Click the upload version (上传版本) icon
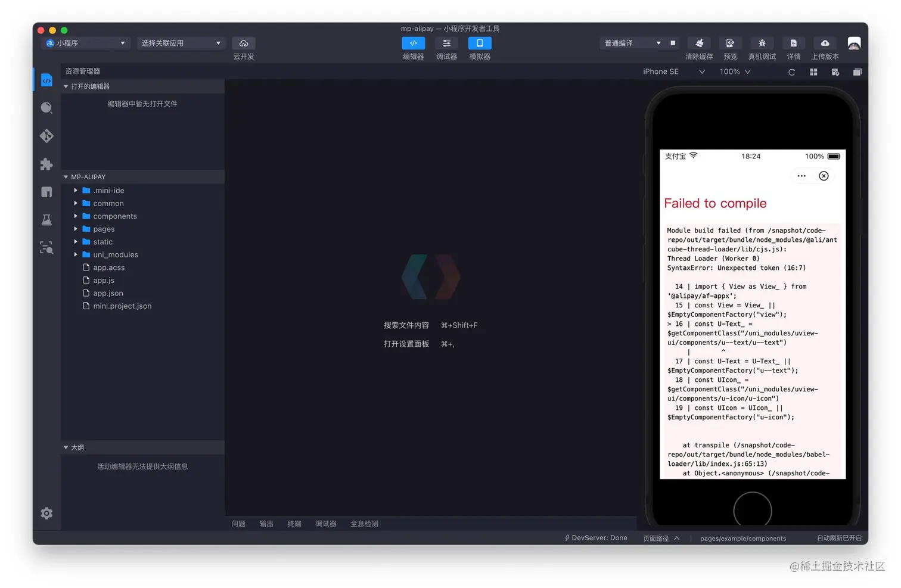This screenshot has height=588, width=901. coord(825,43)
